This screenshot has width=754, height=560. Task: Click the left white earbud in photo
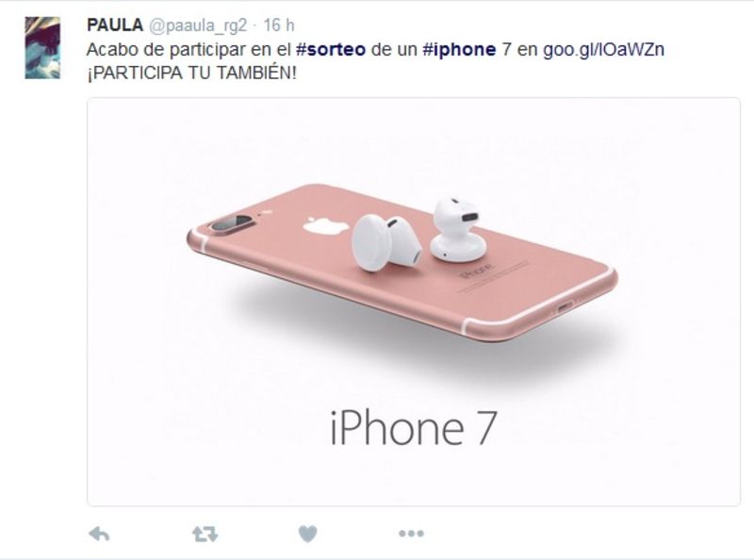[386, 242]
